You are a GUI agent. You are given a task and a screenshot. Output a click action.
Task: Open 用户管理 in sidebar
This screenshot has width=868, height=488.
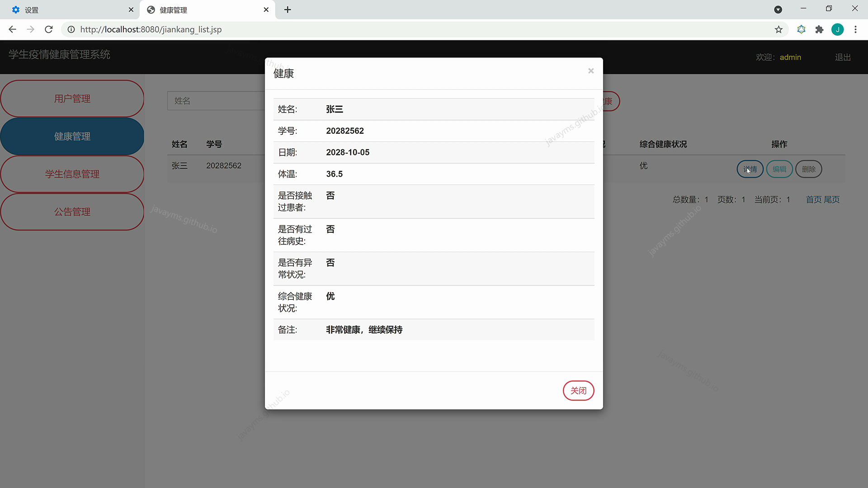click(72, 99)
